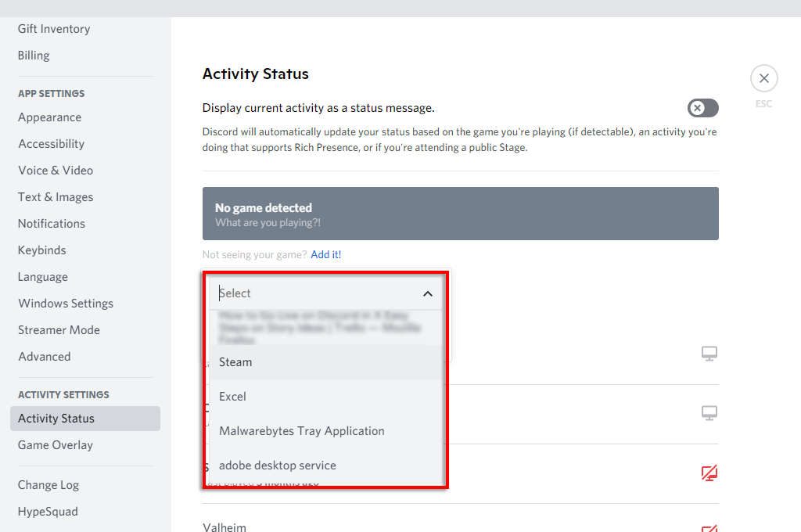Click the second monitor overlay icon
This screenshot has width=801, height=532.
coord(709,412)
